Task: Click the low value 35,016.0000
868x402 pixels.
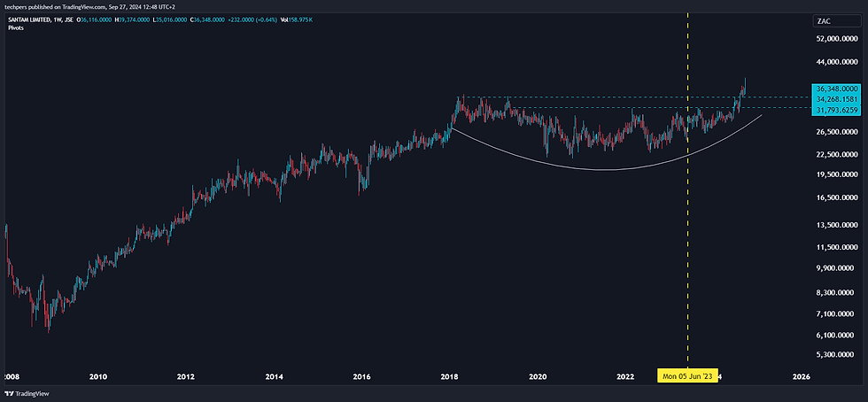Action: tap(172, 20)
